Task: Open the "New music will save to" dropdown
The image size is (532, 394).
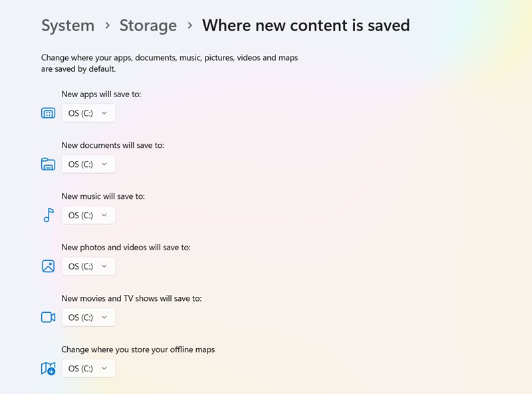Action: (x=88, y=215)
